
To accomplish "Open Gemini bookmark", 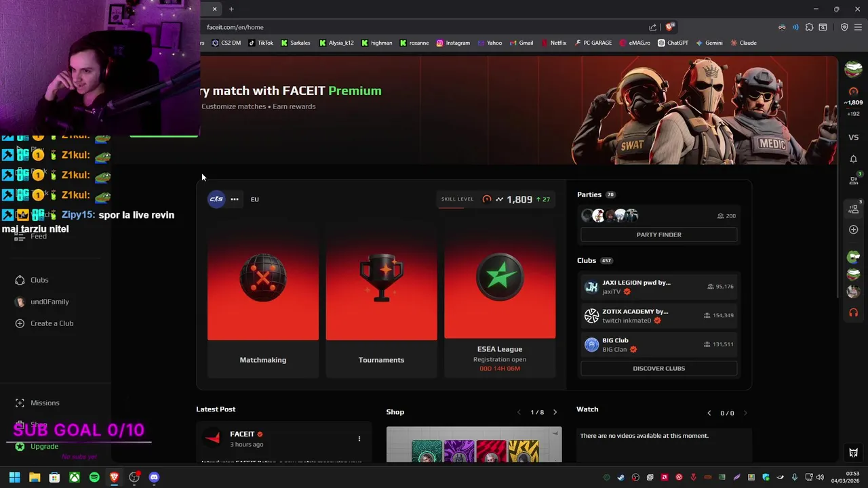I will click(x=709, y=43).
